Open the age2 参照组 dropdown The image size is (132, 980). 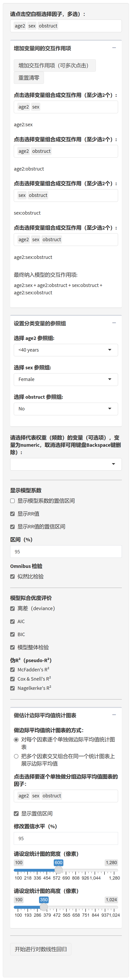pyautogui.click(x=66, y=350)
